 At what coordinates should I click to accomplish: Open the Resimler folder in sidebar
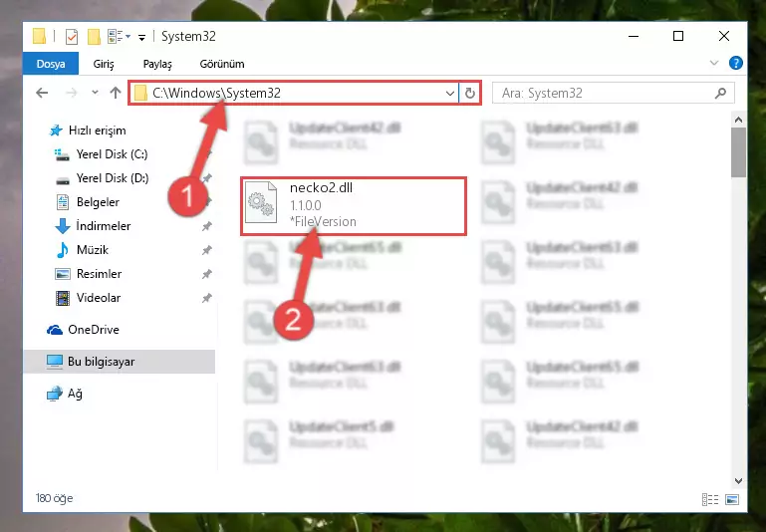pyautogui.click(x=99, y=274)
